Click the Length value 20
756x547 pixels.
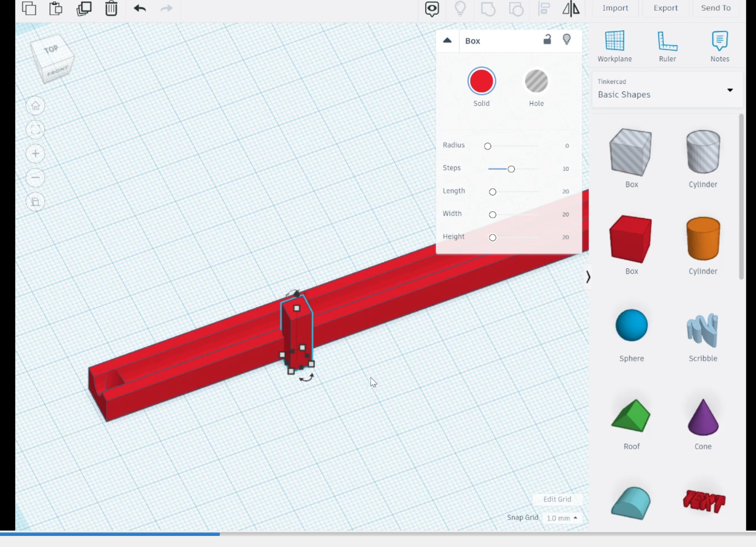click(x=566, y=192)
